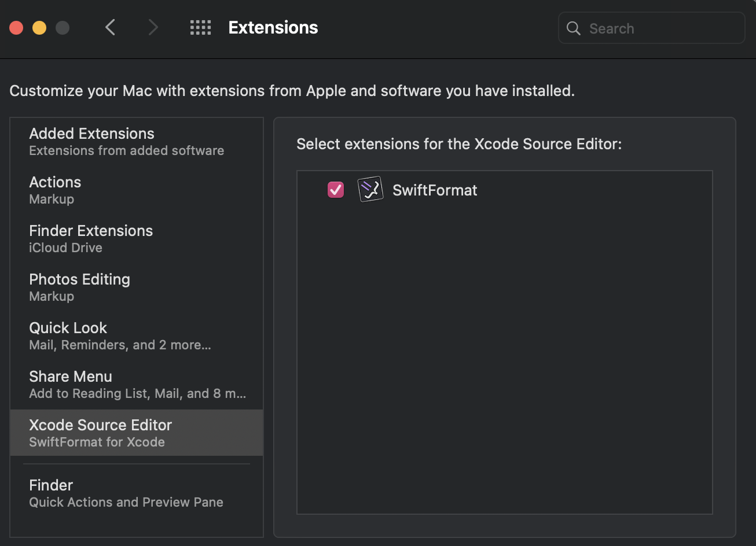Uncheck the SwiftFormat extension checkbox
The width and height of the screenshot is (756, 546).
(336, 190)
